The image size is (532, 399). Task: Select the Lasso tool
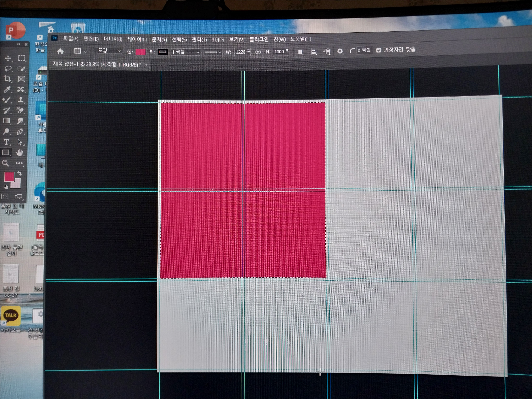(x=8, y=69)
